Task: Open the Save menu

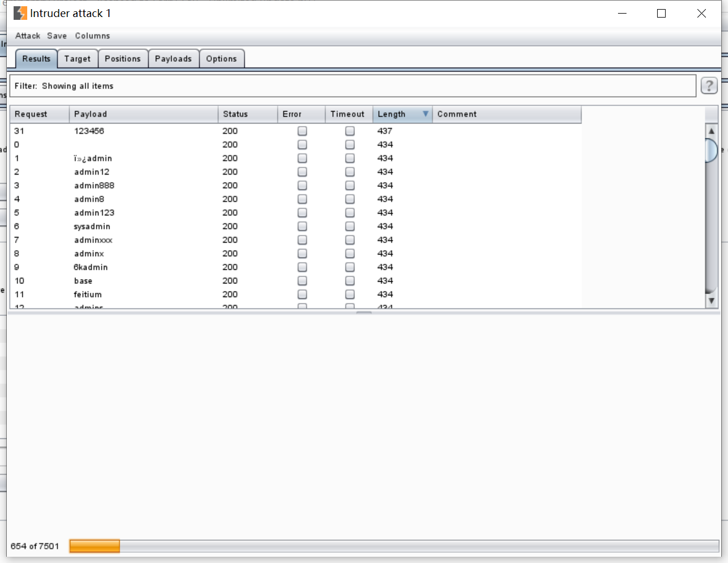Action: [x=57, y=36]
